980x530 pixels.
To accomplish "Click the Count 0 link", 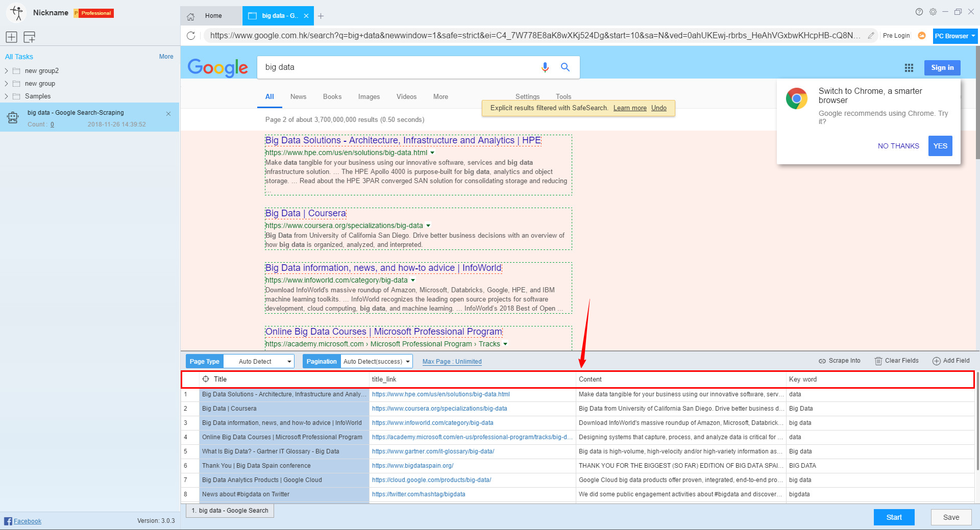I will (52, 124).
